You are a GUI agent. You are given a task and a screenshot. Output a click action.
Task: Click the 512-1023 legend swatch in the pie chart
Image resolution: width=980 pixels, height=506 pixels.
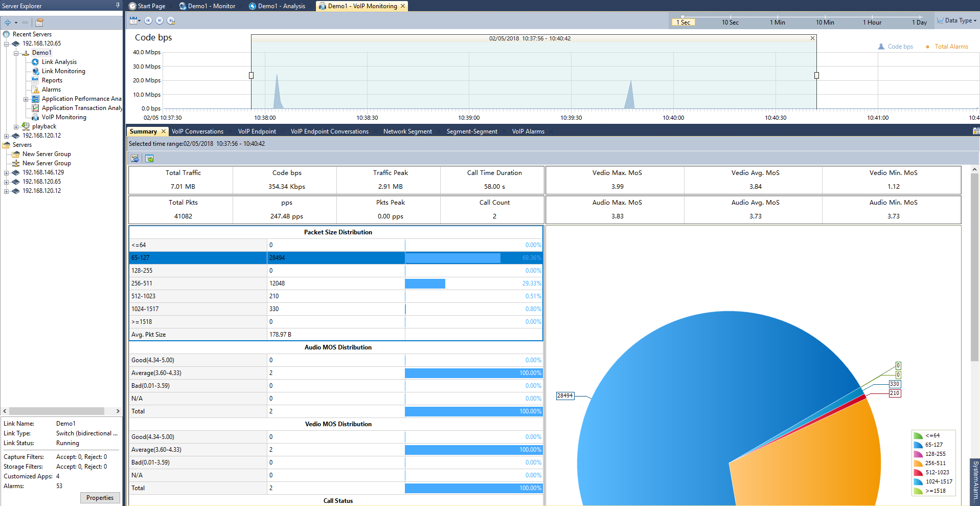tap(918, 472)
